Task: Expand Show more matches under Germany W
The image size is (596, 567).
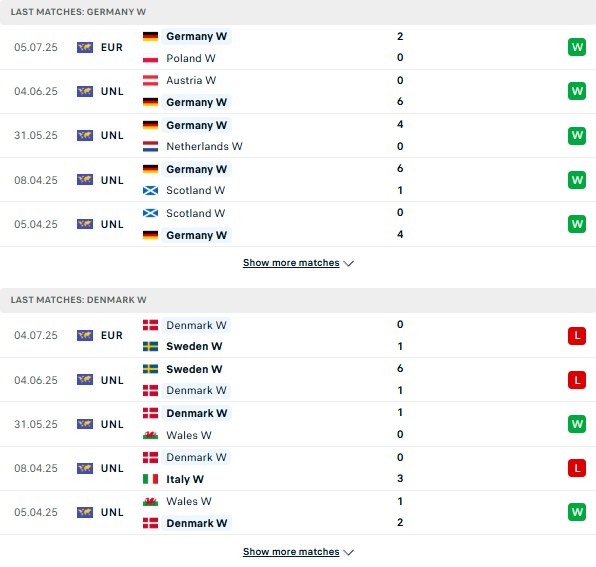Action: (x=291, y=263)
